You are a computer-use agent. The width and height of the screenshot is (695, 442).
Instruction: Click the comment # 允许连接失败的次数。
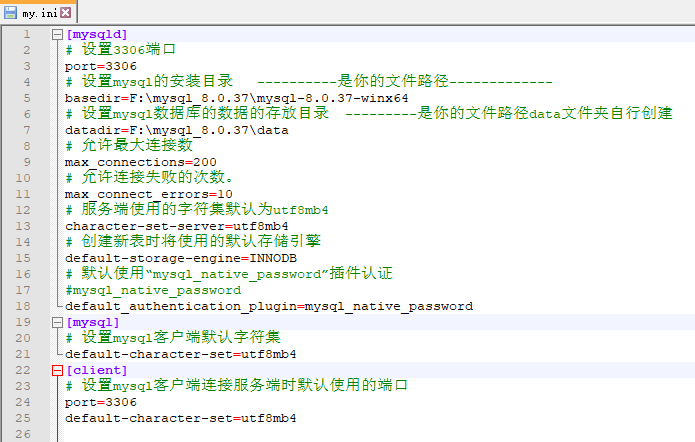pyautogui.click(x=149, y=178)
